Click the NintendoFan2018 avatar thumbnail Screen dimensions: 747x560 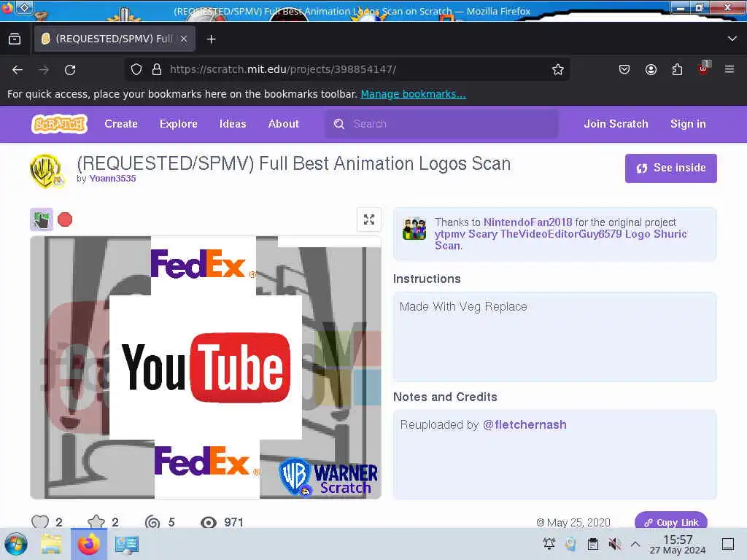(x=414, y=228)
